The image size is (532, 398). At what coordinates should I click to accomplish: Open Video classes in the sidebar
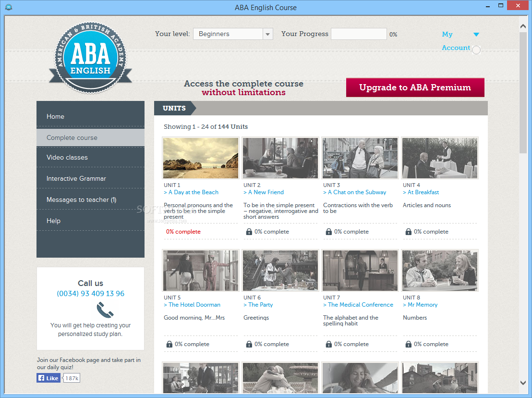91,157
